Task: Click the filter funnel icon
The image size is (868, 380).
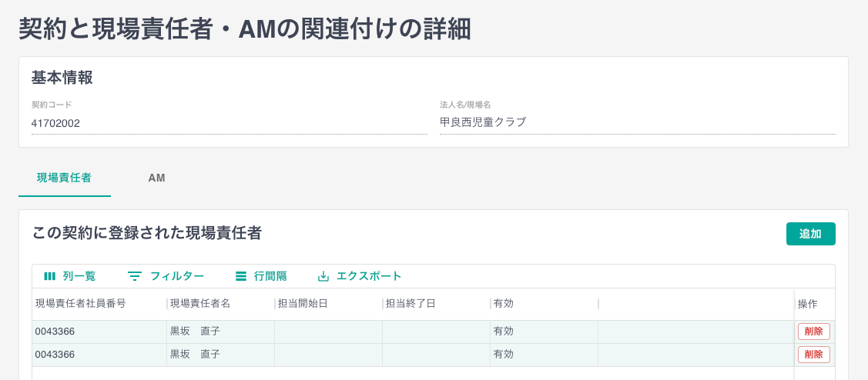Action: (135, 276)
